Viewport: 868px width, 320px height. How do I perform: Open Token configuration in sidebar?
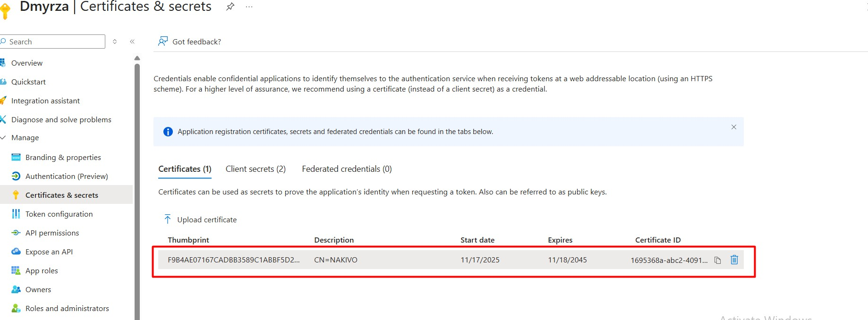pyautogui.click(x=59, y=214)
